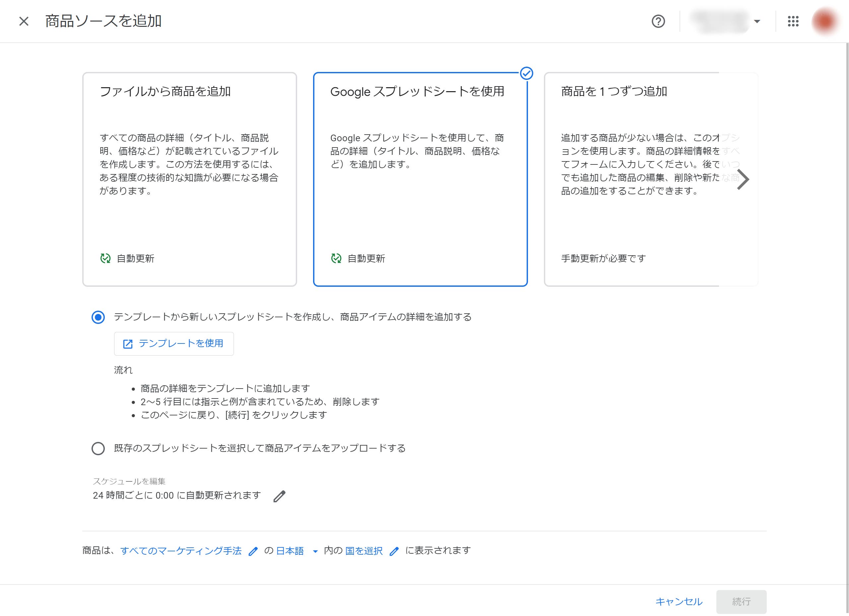Click the すべてのマーケティング手法 link

pos(181,551)
